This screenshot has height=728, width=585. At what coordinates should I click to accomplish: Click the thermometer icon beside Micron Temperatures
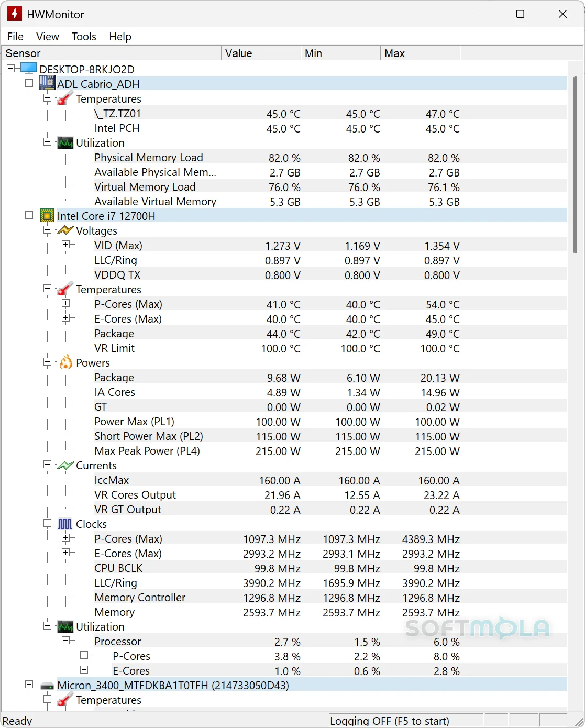tap(65, 700)
